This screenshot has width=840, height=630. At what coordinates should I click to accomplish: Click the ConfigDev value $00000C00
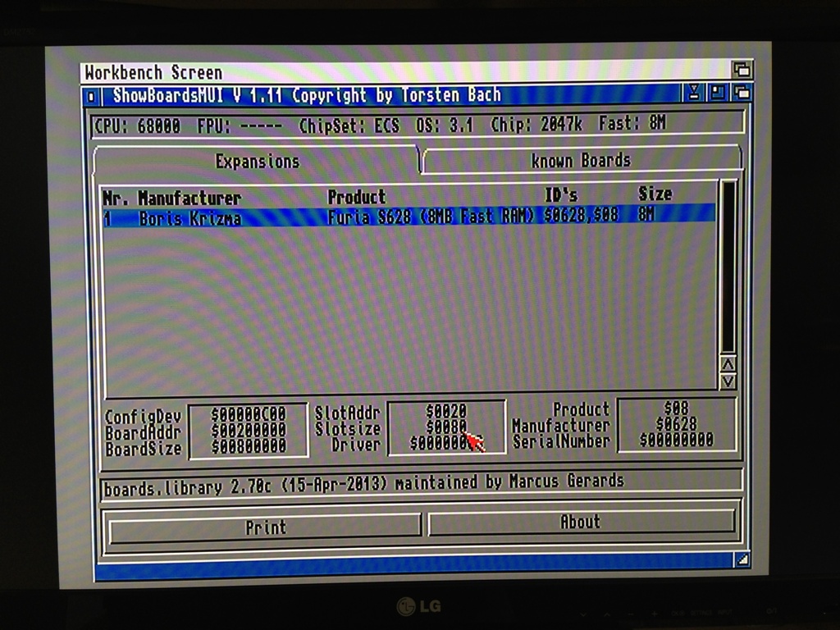pyautogui.click(x=248, y=414)
